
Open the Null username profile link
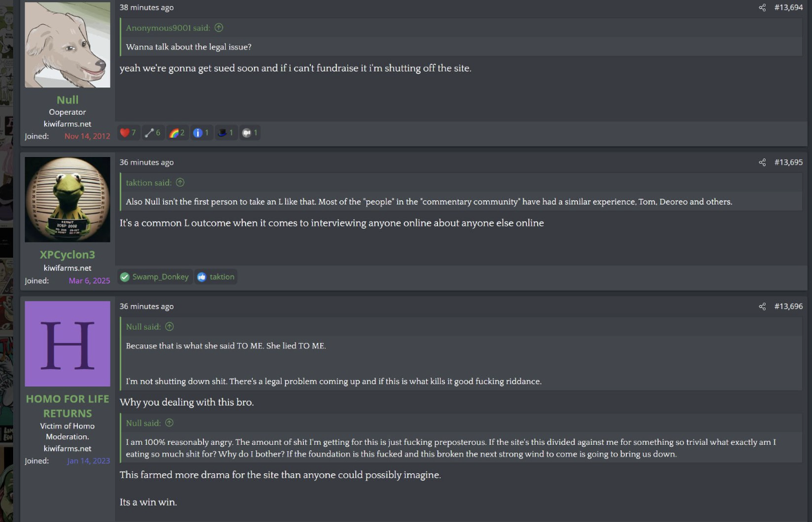click(67, 100)
